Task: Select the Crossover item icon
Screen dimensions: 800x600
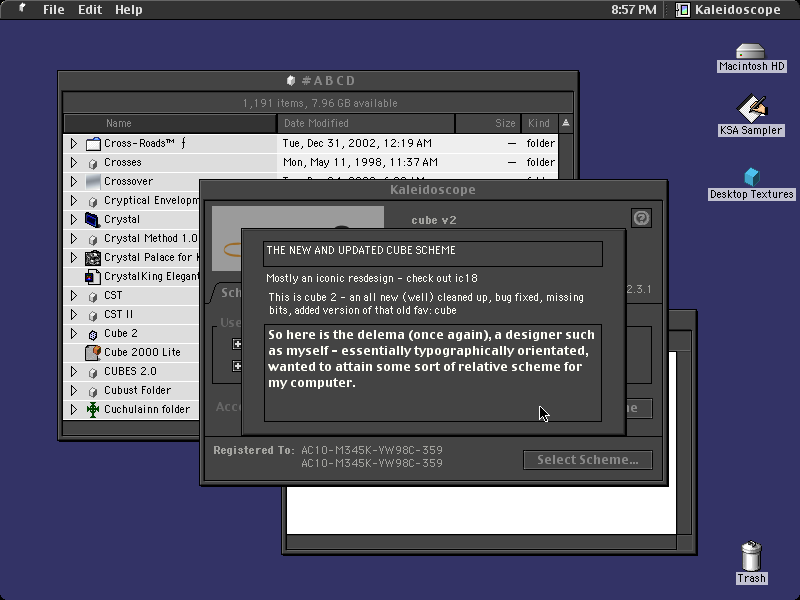Action: pos(93,182)
